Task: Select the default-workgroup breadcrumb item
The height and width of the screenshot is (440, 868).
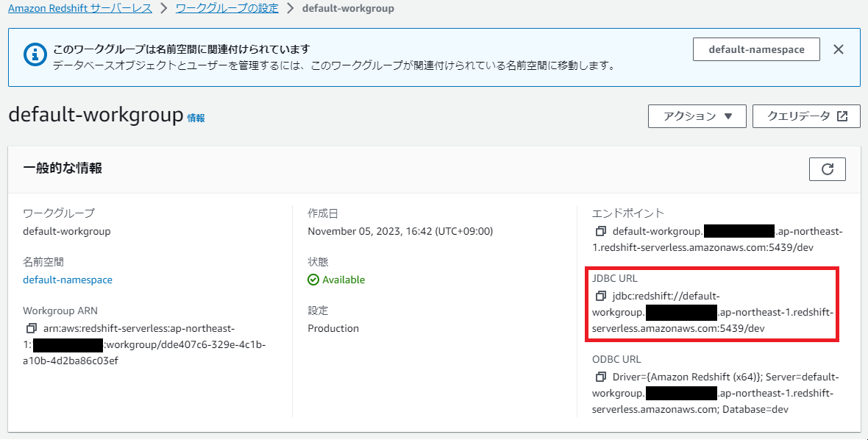Action: 348,8
